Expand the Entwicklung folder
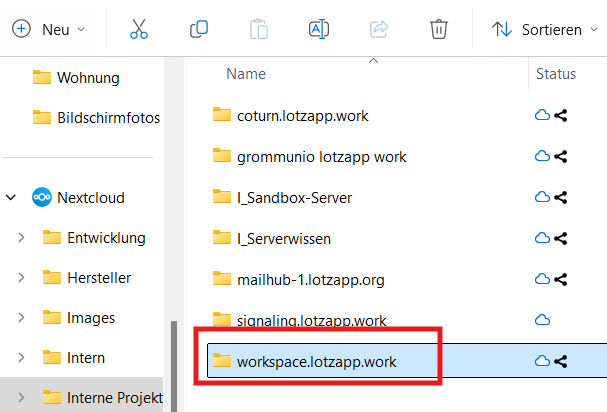607x412 pixels. (x=21, y=238)
